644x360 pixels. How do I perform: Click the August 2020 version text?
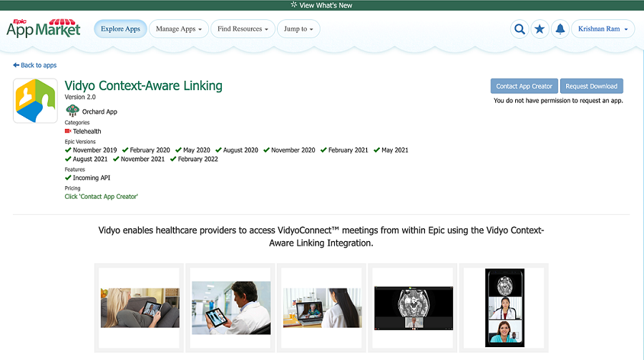pyautogui.click(x=240, y=150)
